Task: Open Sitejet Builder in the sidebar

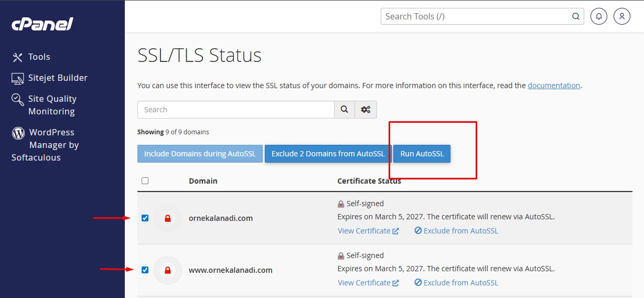Action: point(57,78)
